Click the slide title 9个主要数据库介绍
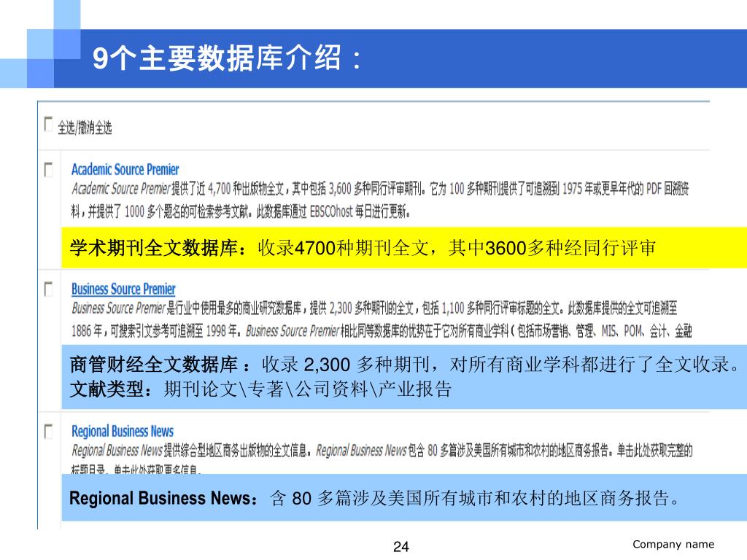Screen dimensions: 747x560 pos(226,58)
